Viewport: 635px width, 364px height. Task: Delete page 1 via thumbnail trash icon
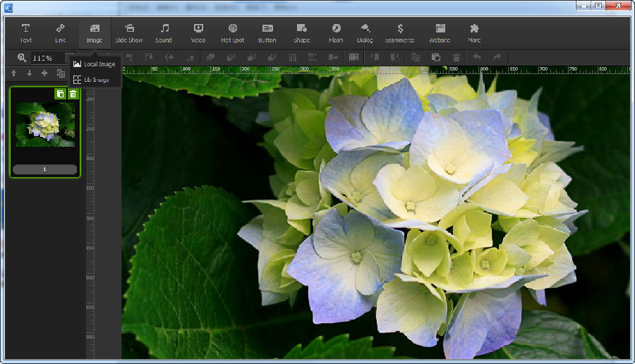coord(73,94)
